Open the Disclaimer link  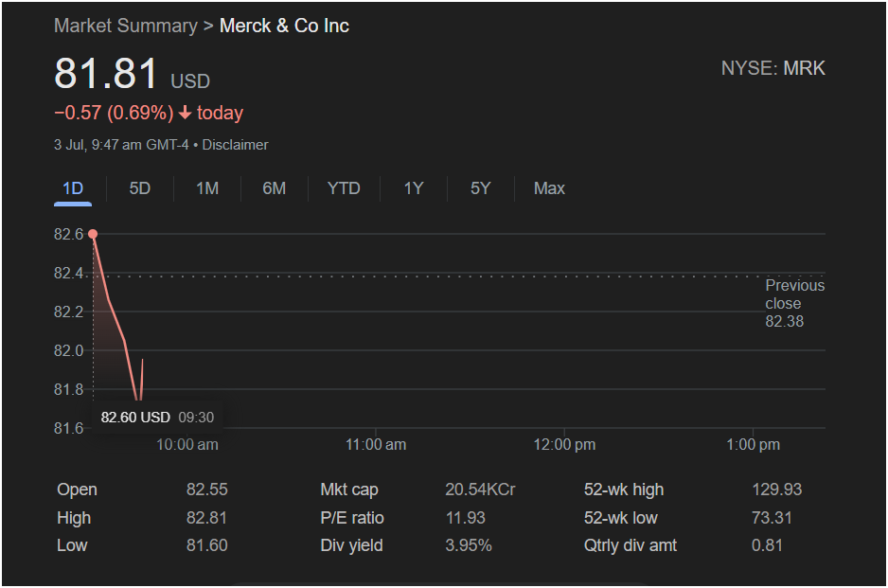coord(235,145)
